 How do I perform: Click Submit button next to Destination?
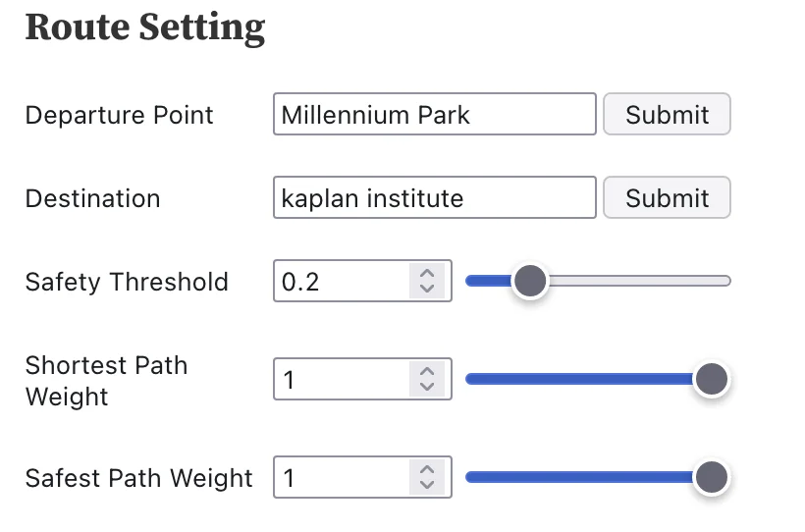(x=667, y=197)
